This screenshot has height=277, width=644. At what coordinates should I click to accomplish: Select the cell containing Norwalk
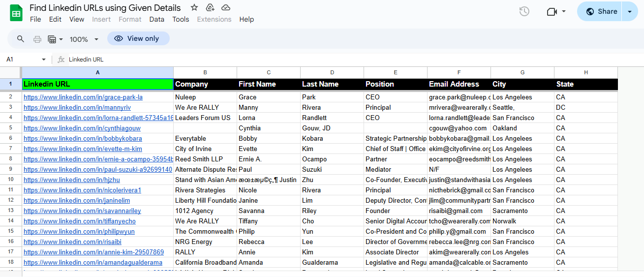pyautogui.click(x=522, y=221)
